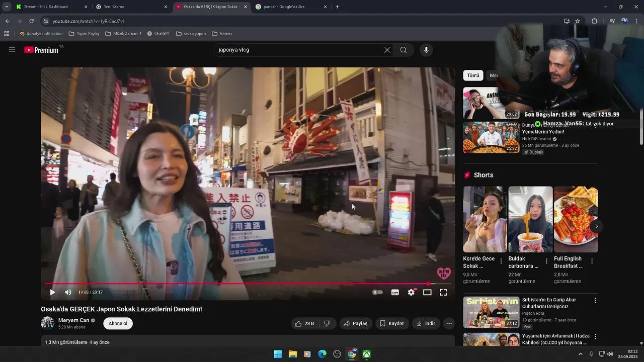The image size is (644, 362).
Task: Click the YouTube search input field
Action: 299,50
